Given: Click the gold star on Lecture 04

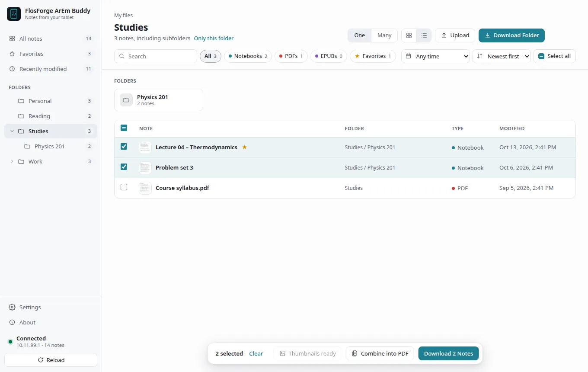Looking at the screenshot, I should pos(244,147).
